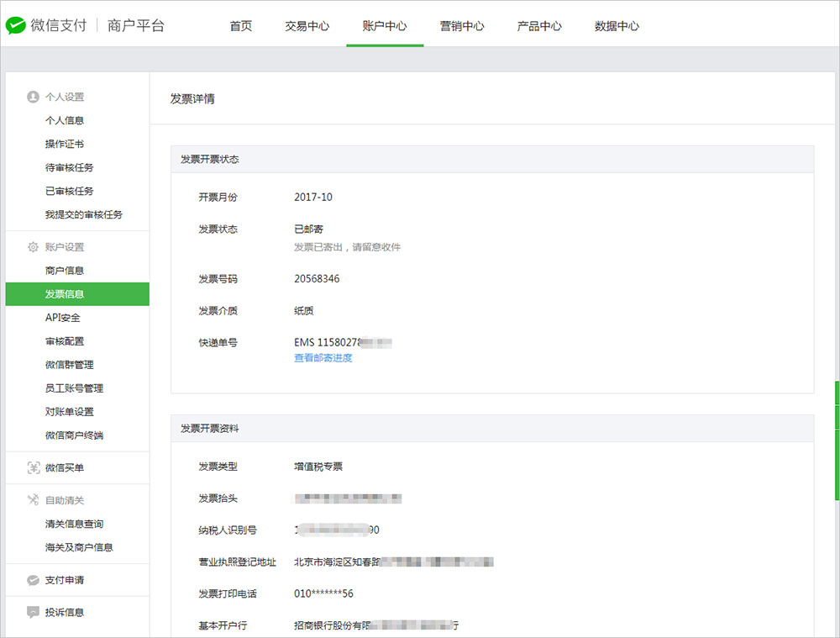
Task: Click the 查看邮寄进度 link
Action: point(323,358)
